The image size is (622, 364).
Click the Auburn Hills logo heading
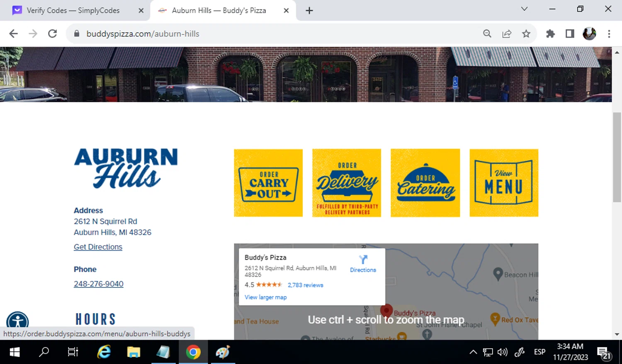click(x=126, y=168)
